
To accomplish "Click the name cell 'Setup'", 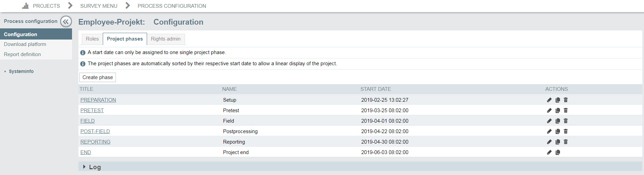I will 230,100.
